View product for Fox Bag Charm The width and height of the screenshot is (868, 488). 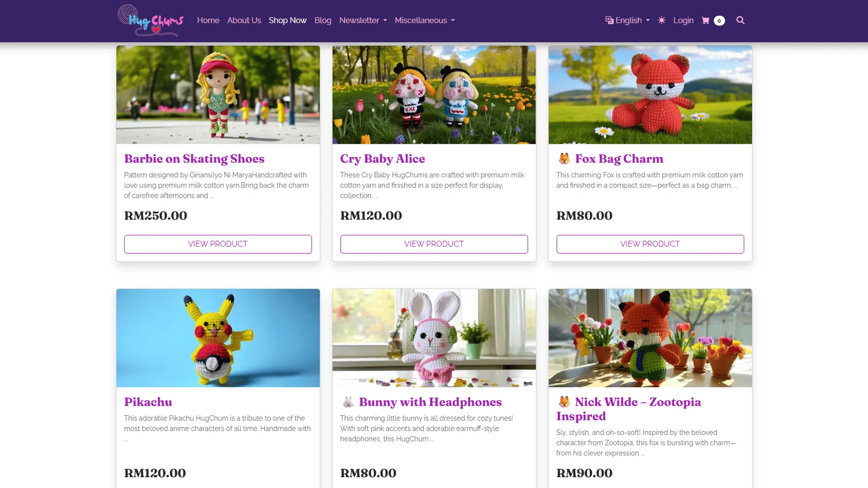[x=650, y=244]
